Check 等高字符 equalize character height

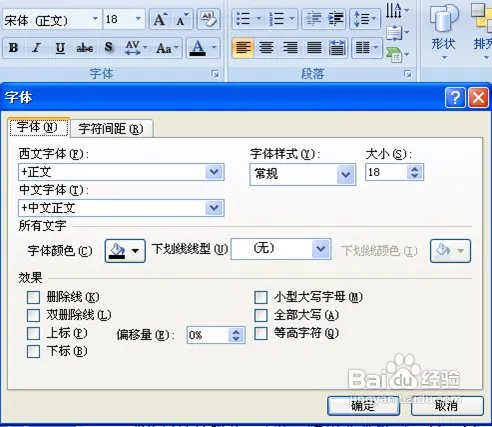[x=261, y=333]
